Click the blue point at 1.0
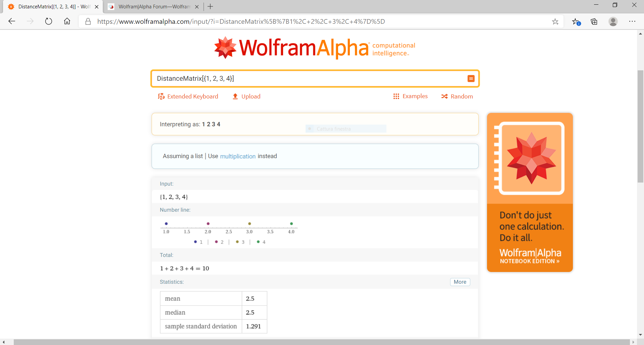The height and width of the screenshot is (345, 644). click(166, 223)
